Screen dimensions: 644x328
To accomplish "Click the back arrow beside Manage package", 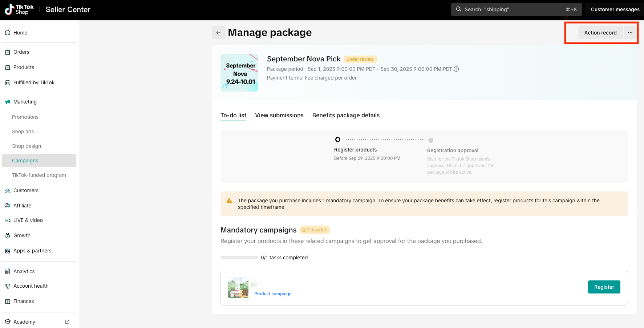I will pyautogui.click(x=218, y=33).
